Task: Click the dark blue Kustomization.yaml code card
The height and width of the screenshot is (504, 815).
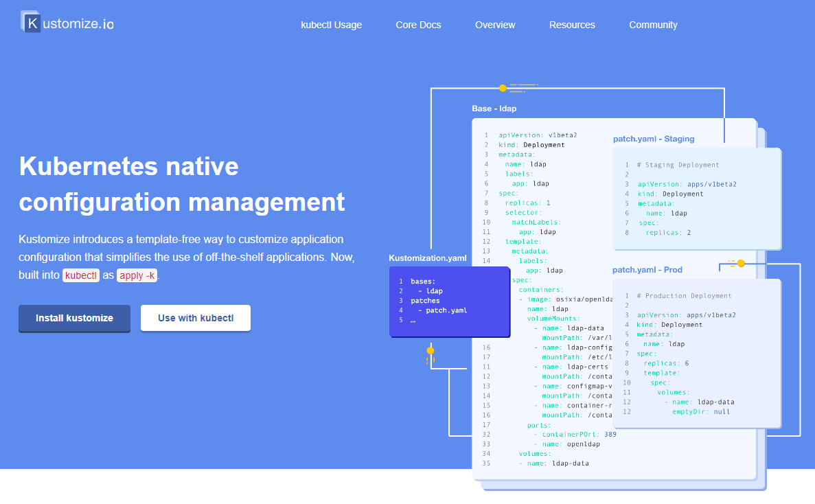Action: pyautogui.click(x=450, y=302)
